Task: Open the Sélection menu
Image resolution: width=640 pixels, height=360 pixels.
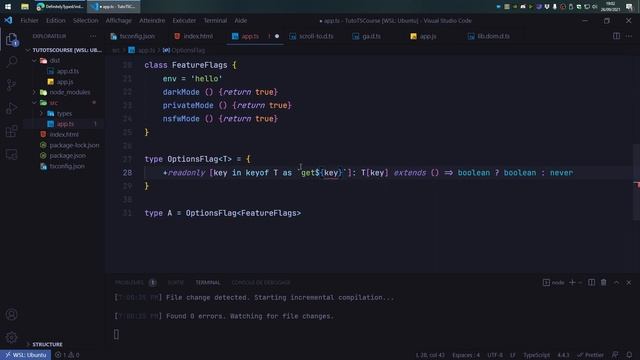Action: pyautogui.click(x=85, y=20)
